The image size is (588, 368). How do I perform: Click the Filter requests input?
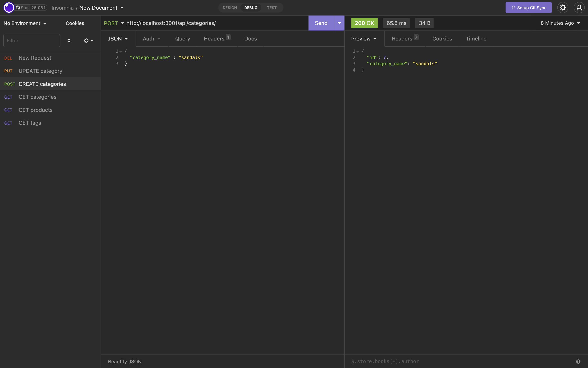pos(32,40)
